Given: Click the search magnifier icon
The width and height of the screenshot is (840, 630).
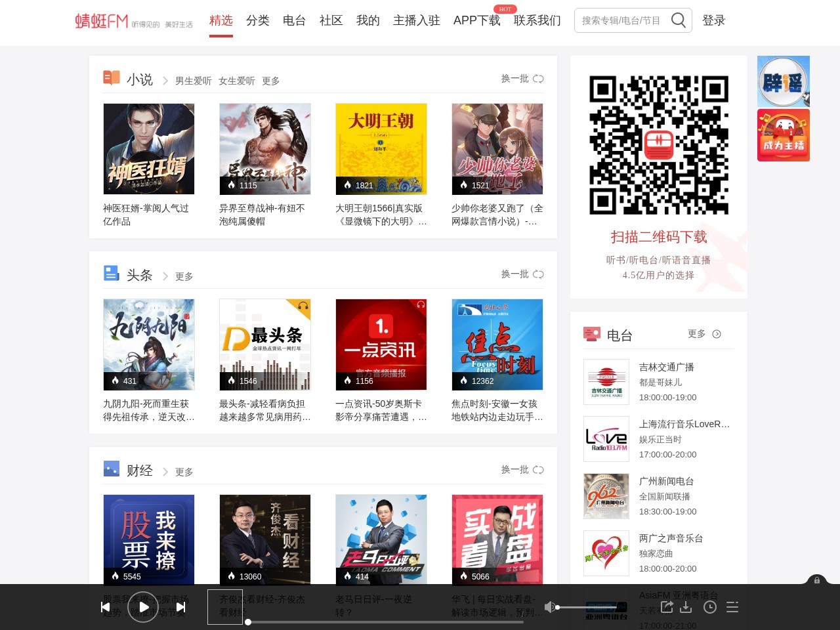Looking at the screenshot, I should pos(679,20).
